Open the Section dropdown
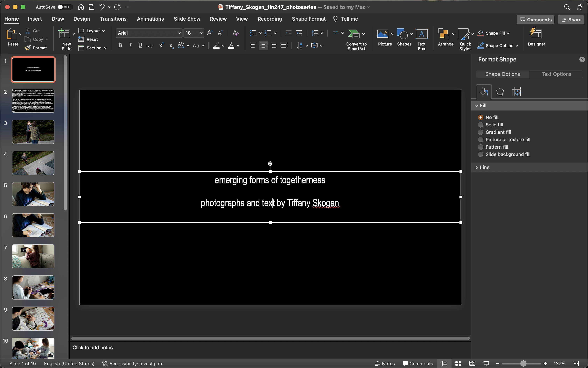This screenshot has height=368, width=588. pos(92,48)
